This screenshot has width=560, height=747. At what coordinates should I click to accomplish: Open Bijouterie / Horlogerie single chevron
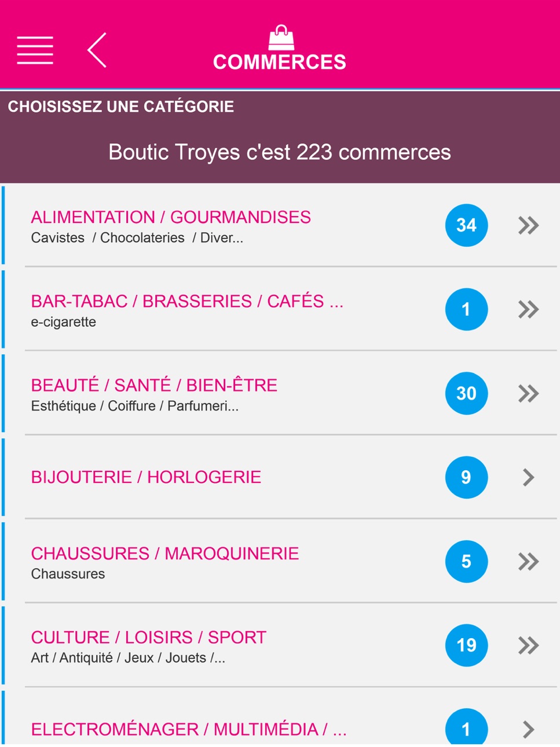click(x=528, y=477)
